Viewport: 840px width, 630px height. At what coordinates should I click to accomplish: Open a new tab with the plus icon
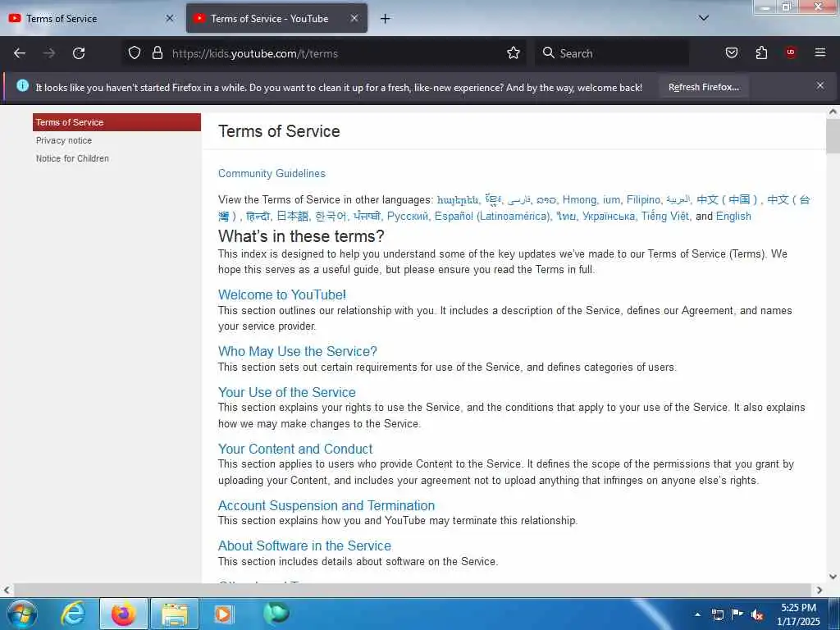tap(386, 19)
